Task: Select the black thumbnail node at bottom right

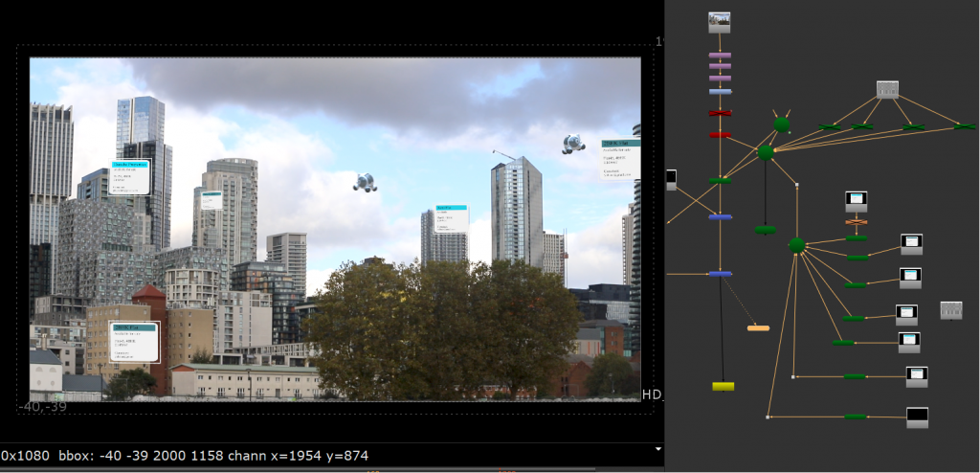Action: (x=917, y=417)
